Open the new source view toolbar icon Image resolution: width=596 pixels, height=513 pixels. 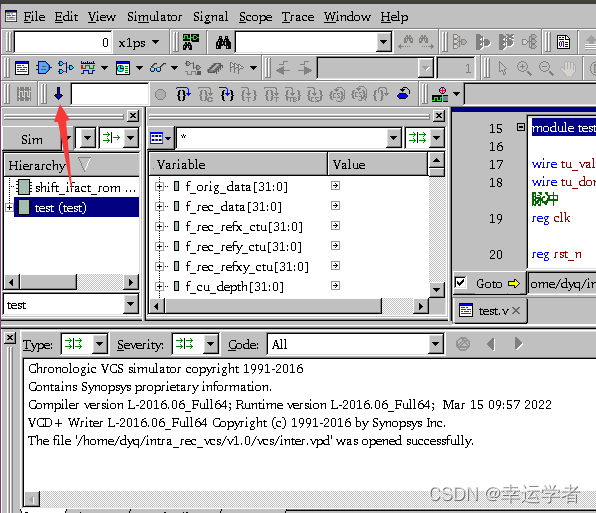(x=22, y=68)
